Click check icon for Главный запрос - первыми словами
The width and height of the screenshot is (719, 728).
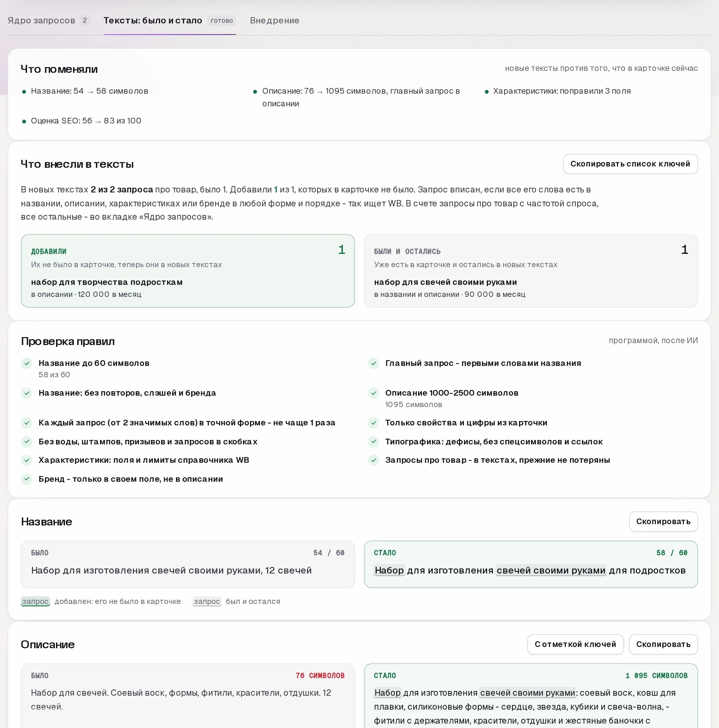[x=373, y=363]
